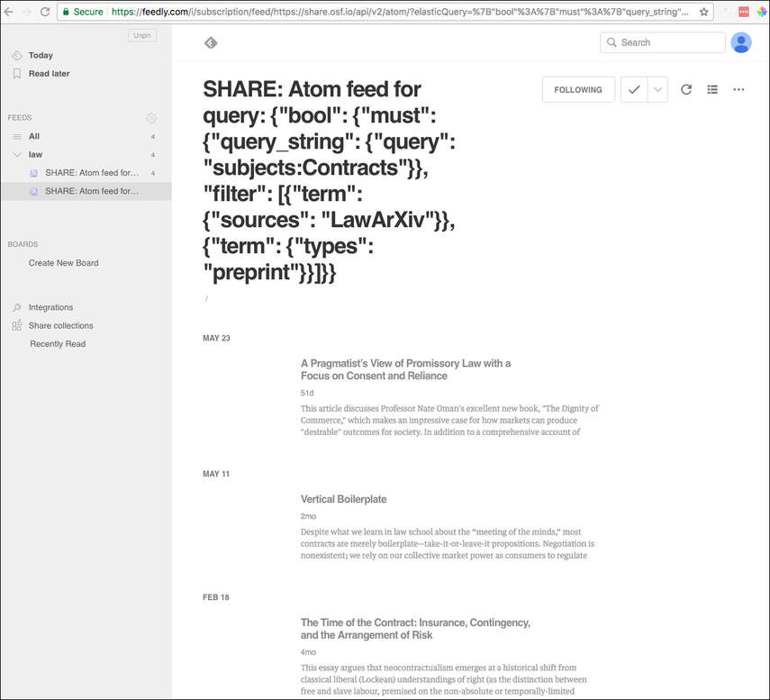Viewport: 770px width, 700px height.
Task: Click the browser forward arrow
Action: click(26, 12)
